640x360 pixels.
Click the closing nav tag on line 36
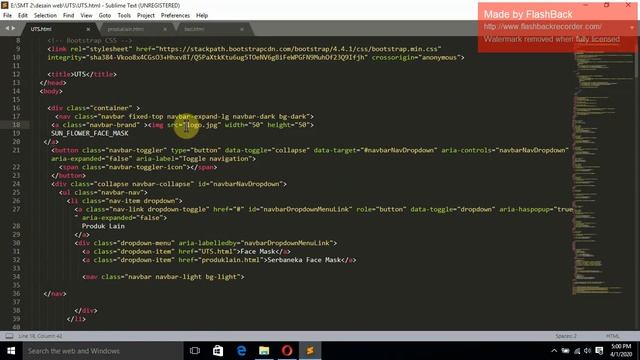click(x=55, y=294)
